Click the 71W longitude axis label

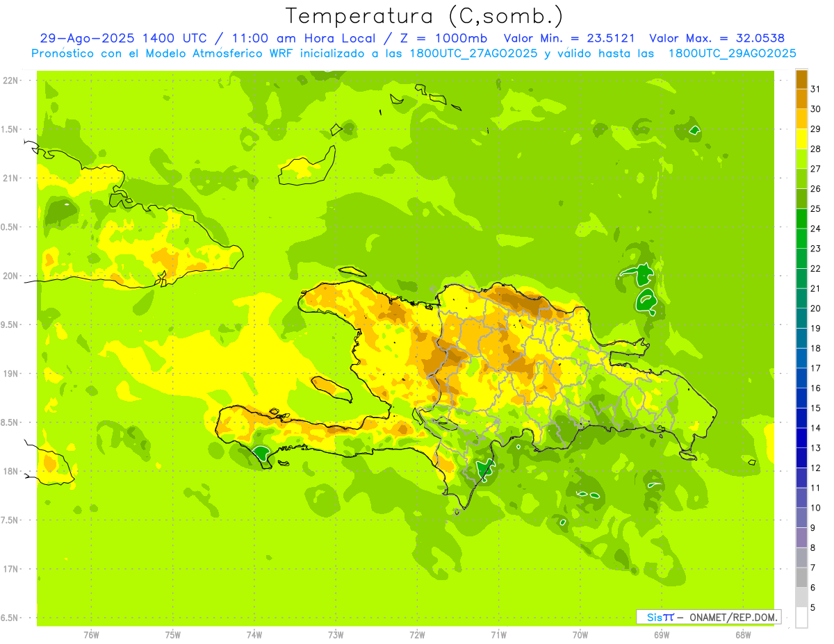(498, 635)
